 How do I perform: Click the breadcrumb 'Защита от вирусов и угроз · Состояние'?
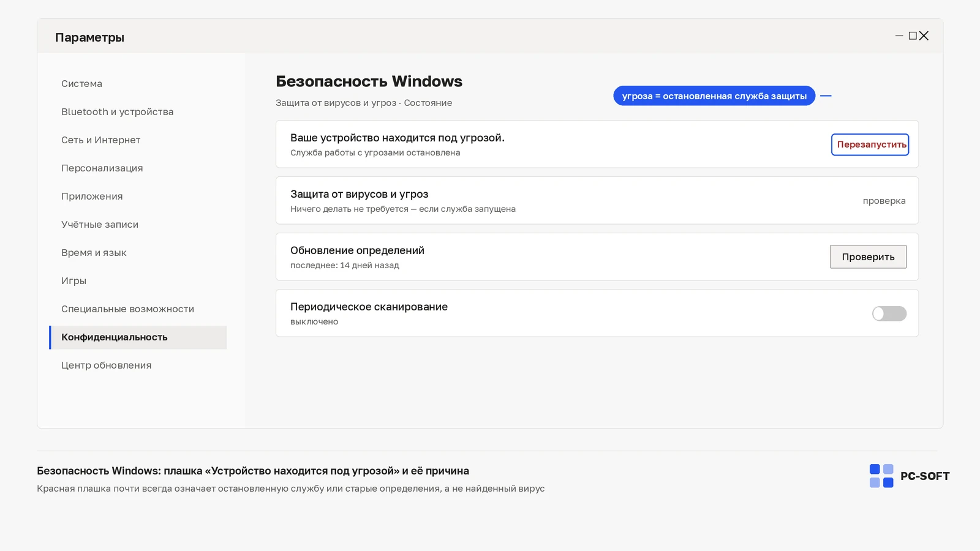364,103
